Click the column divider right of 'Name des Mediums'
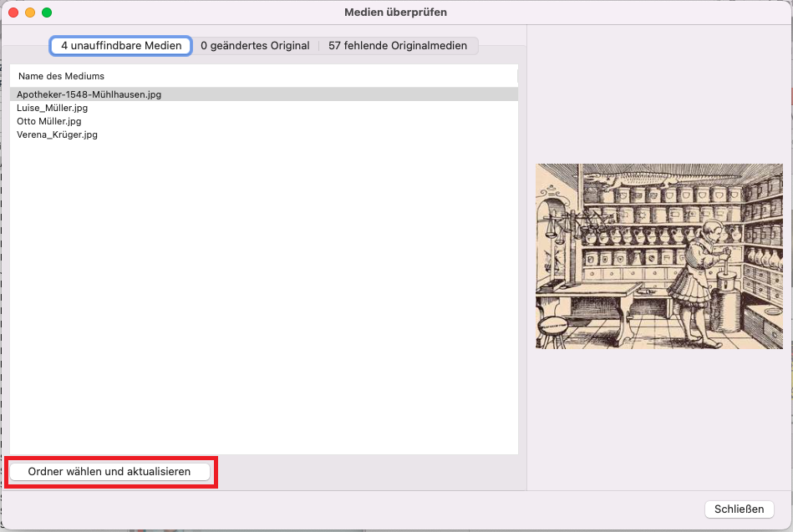Screen dimensions: 793x532 517,76
